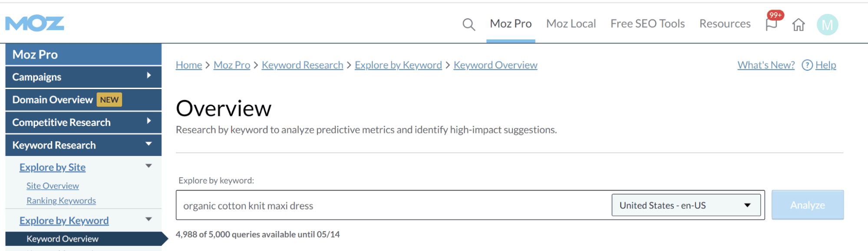Open notifications flag icon
This screenshot has width=868, height=251.
(772, 24)
